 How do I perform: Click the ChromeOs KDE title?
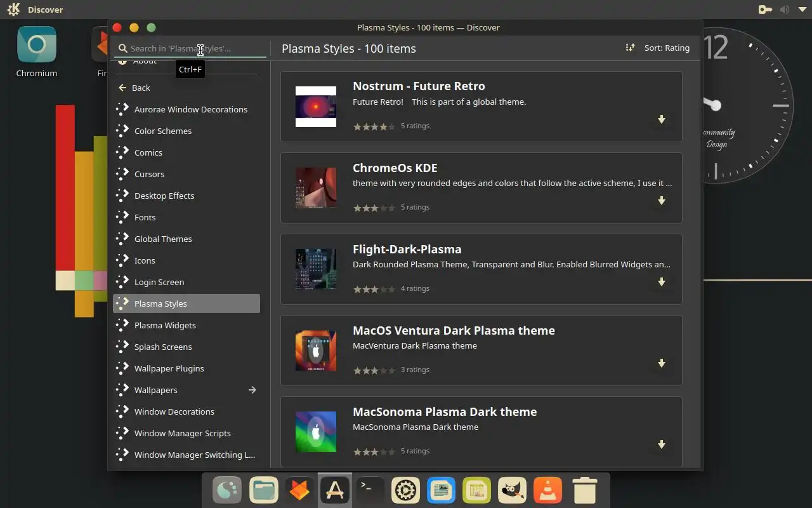coord(395,168)
